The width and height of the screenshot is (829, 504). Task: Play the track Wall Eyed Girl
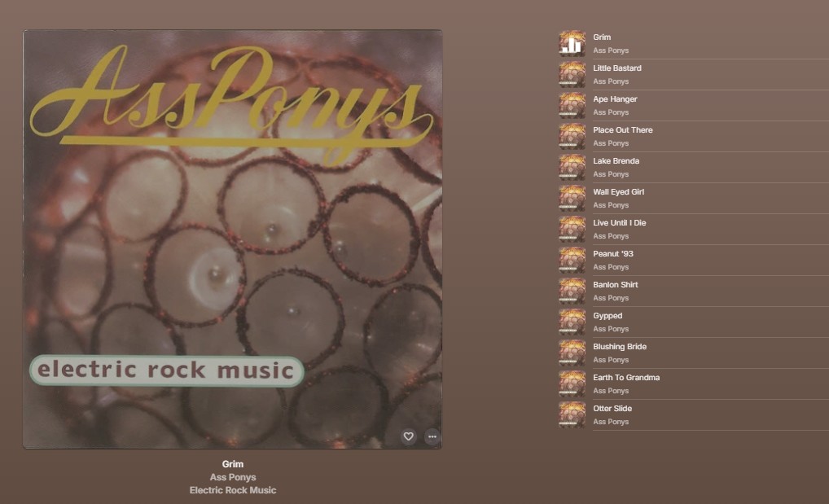click(619, 192)
